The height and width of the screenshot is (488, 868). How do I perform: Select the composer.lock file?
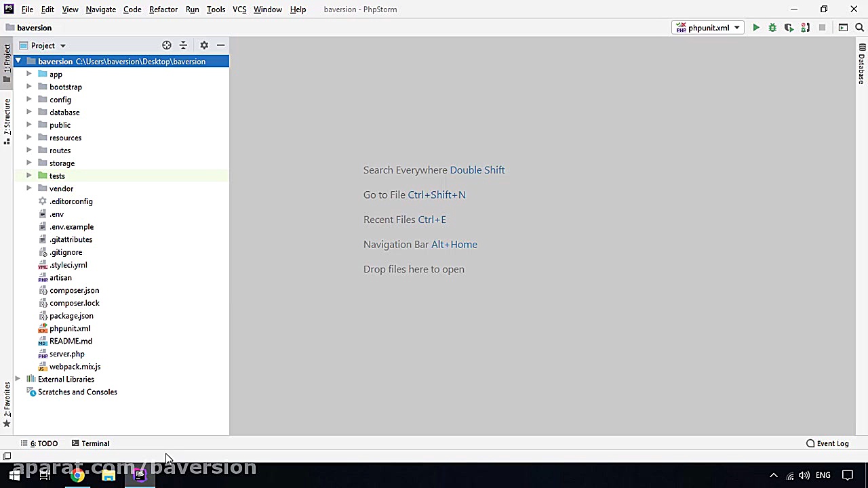[74, 303]
